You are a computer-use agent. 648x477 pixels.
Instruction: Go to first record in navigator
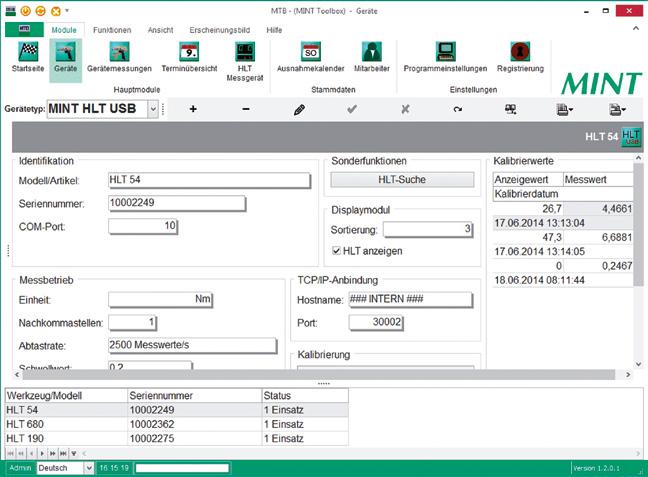coord(10,453)
